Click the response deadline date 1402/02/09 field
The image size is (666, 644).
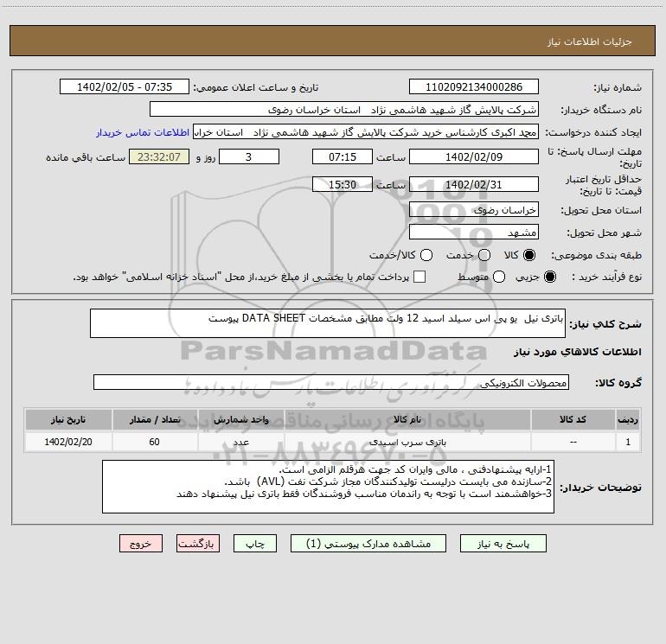(x=473, y=156)
